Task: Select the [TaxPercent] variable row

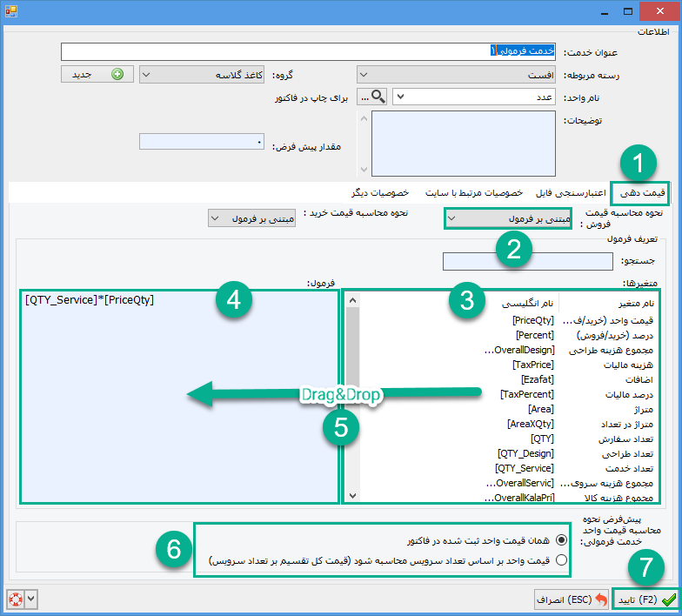Action: pos(503,394)
